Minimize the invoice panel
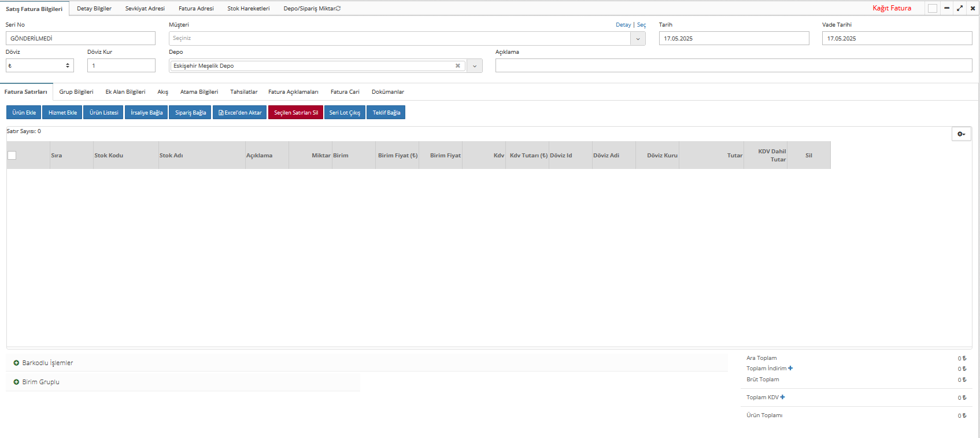 946,8
